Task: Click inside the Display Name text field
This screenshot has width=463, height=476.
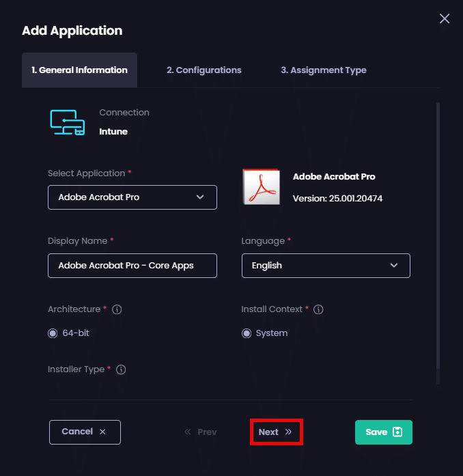Action: (x=132, y=266)
